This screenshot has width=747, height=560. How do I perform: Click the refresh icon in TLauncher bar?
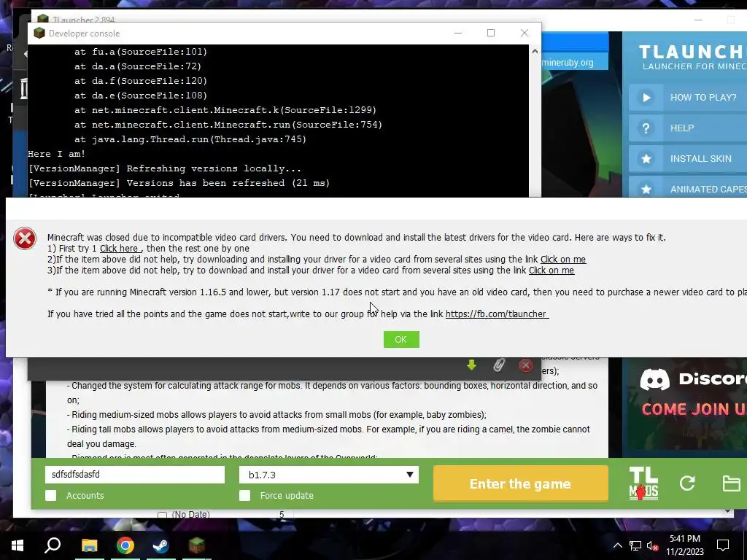tap(687, 484)
